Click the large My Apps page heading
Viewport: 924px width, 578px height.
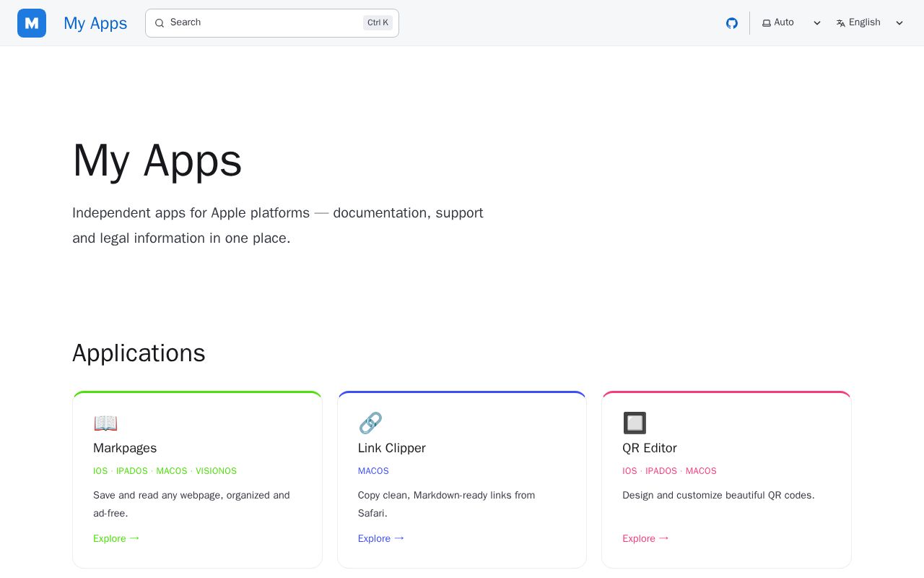tap(157, 160)
